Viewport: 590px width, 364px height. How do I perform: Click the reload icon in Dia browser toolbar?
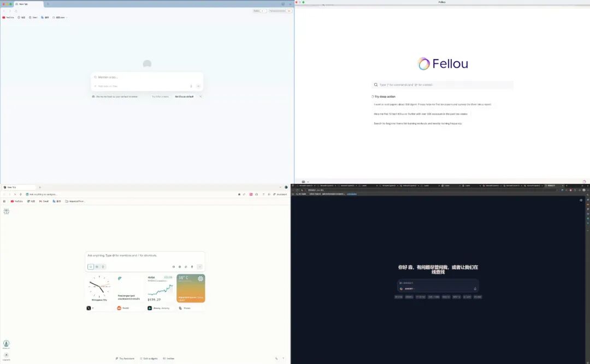click(x=16, y=11)
